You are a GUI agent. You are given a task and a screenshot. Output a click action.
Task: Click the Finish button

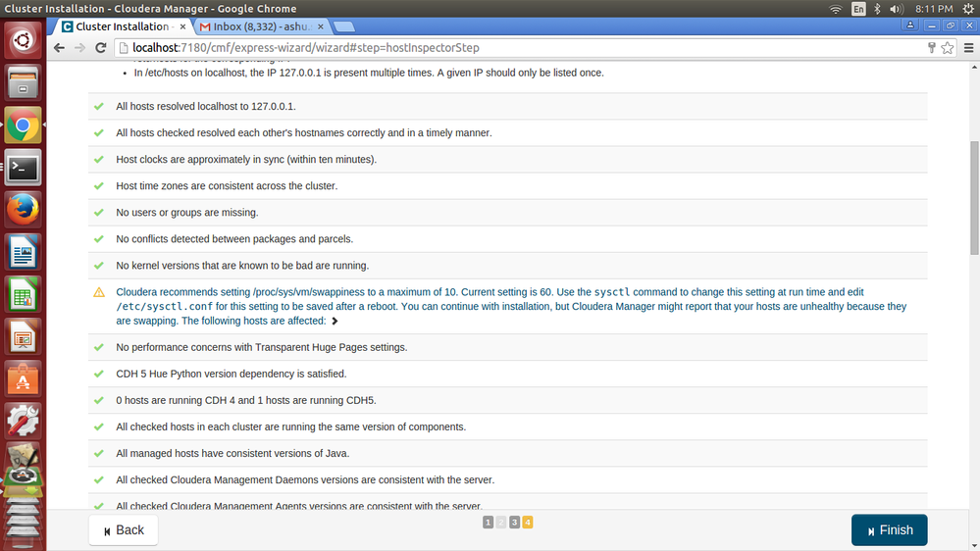(890, 530)
